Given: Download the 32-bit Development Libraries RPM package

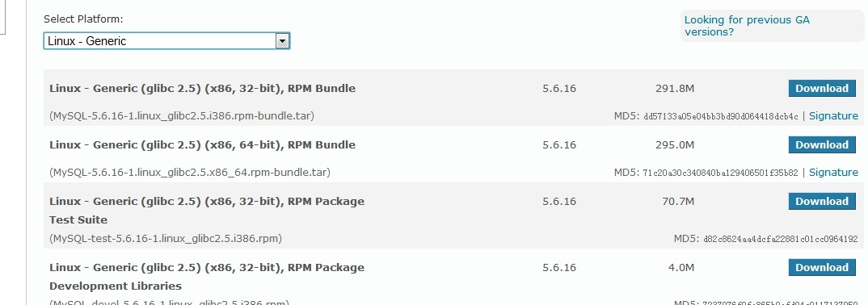Looking at the screenshot, I should coord(821,267).
